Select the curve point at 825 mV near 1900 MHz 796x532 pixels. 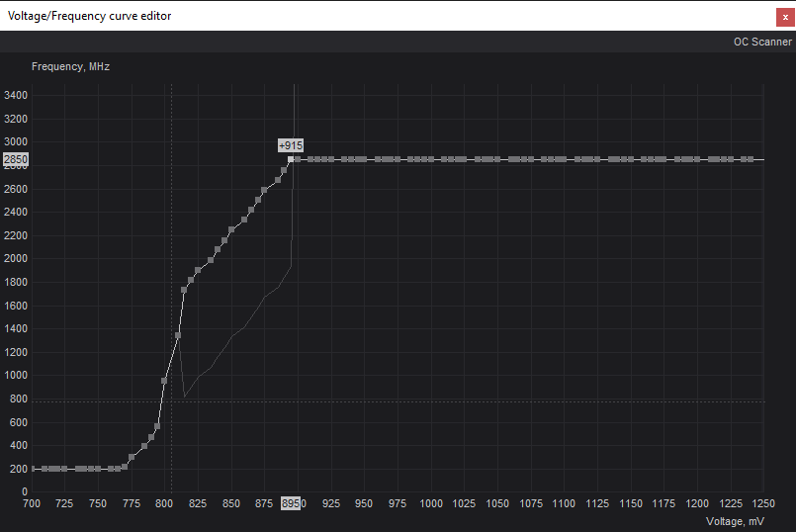(198, 270)
